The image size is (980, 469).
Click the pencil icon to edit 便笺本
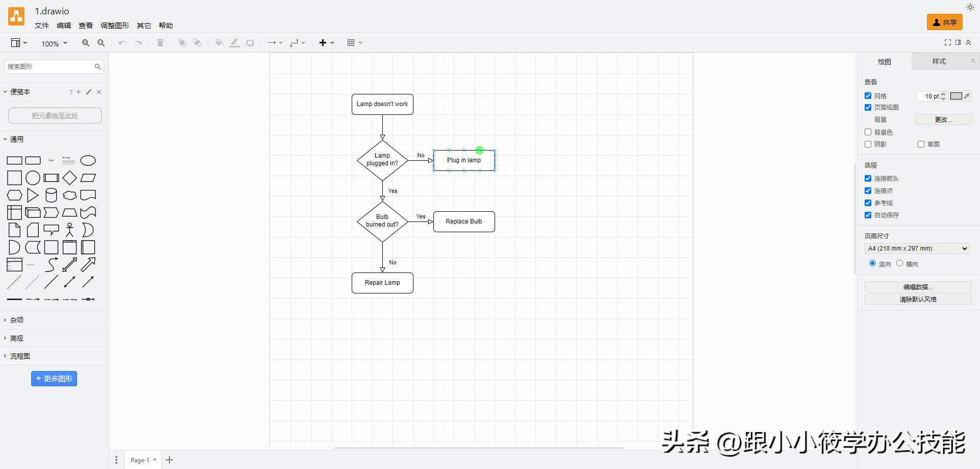pos(88,92)
